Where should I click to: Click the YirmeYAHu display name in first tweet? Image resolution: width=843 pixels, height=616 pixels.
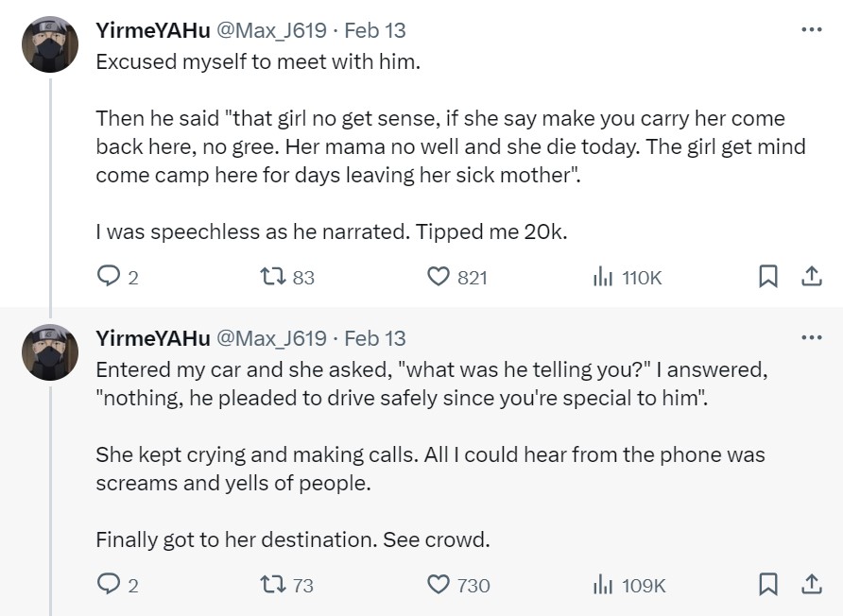click(153, 30)
